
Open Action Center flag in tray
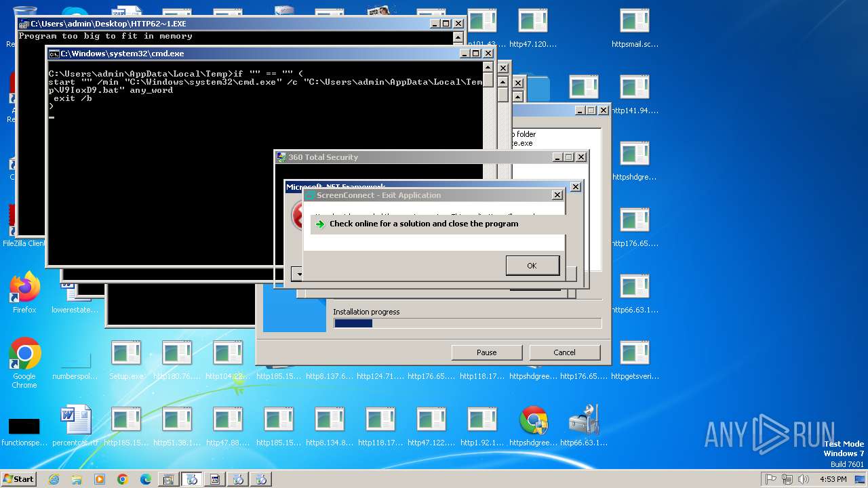tap(771, 479)
